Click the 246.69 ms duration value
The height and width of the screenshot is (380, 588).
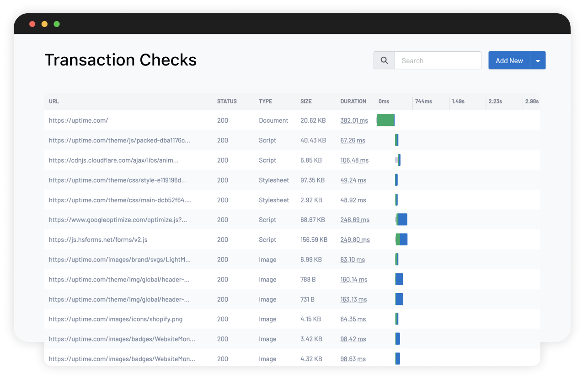click(355, 220)
